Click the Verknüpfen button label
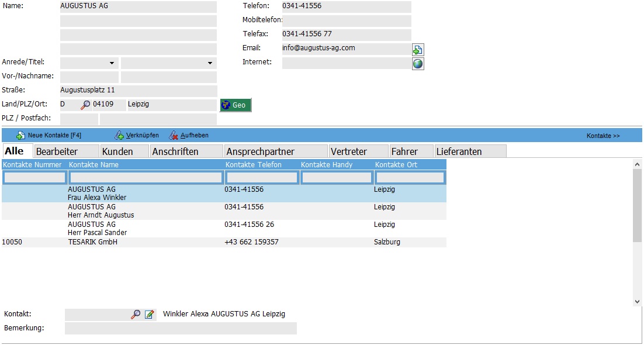 click(x=143, y=135)
